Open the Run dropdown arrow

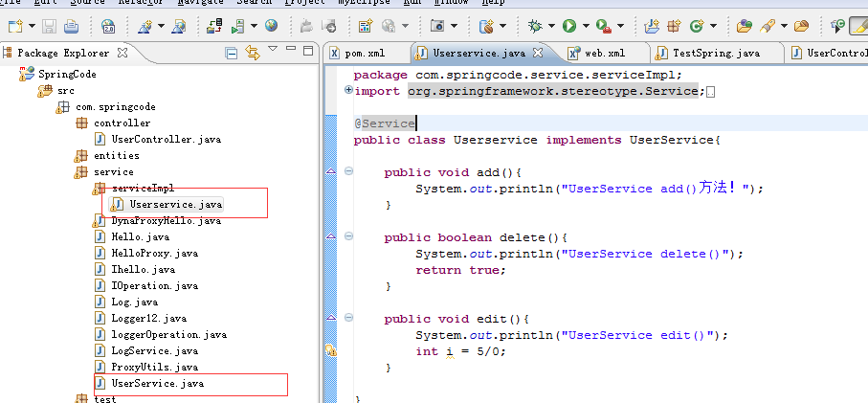pos(585,26)
